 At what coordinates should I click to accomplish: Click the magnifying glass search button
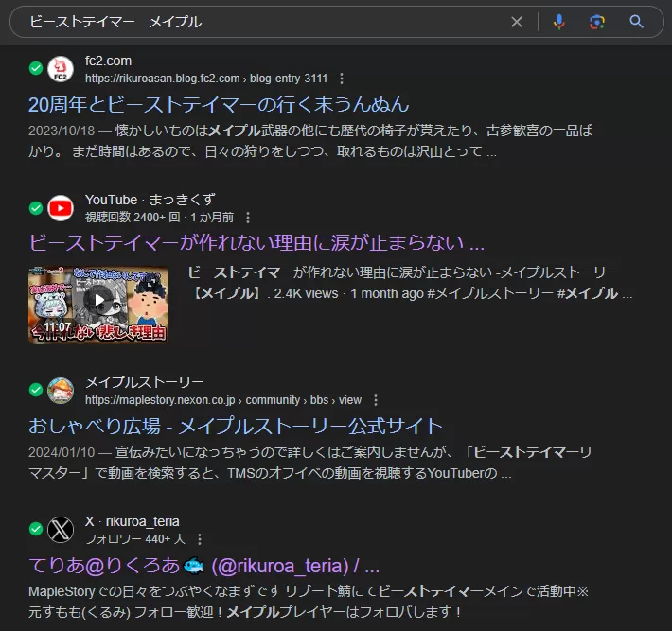(636, 22)
